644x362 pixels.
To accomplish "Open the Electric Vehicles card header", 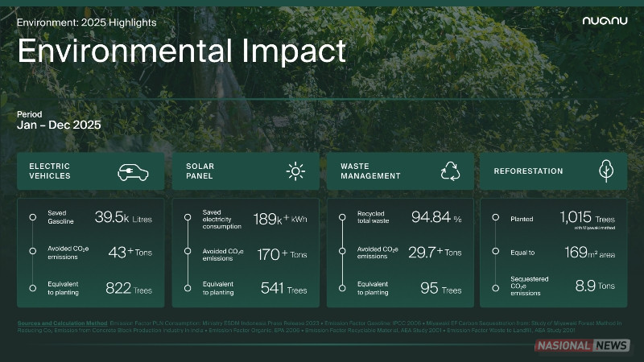I will click(90, 171).
